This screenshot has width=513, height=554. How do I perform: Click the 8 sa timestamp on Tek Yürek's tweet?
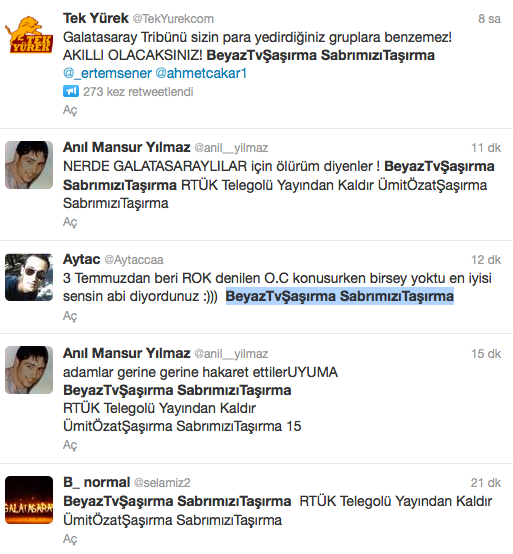489,19
